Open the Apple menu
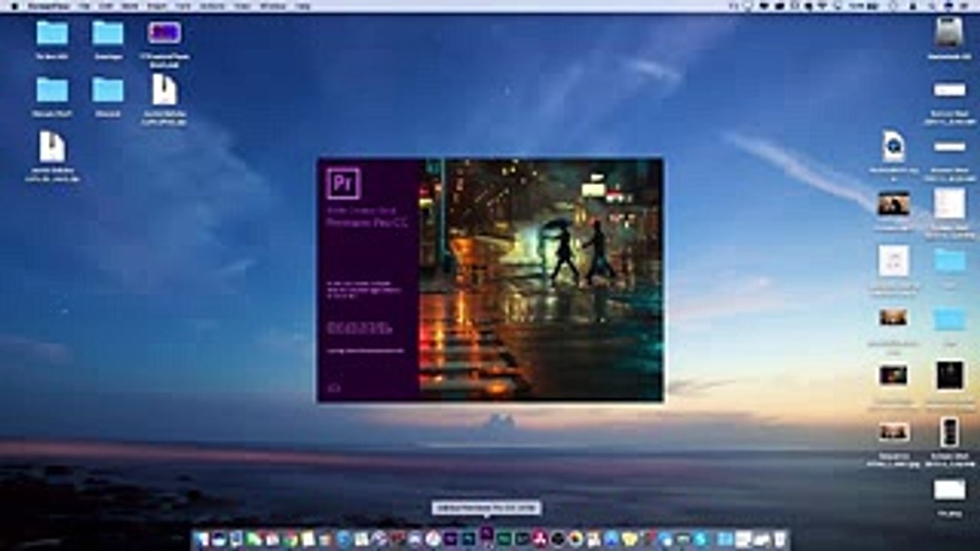The width and height of the screenshot is (980, 551). coord(15,6)
